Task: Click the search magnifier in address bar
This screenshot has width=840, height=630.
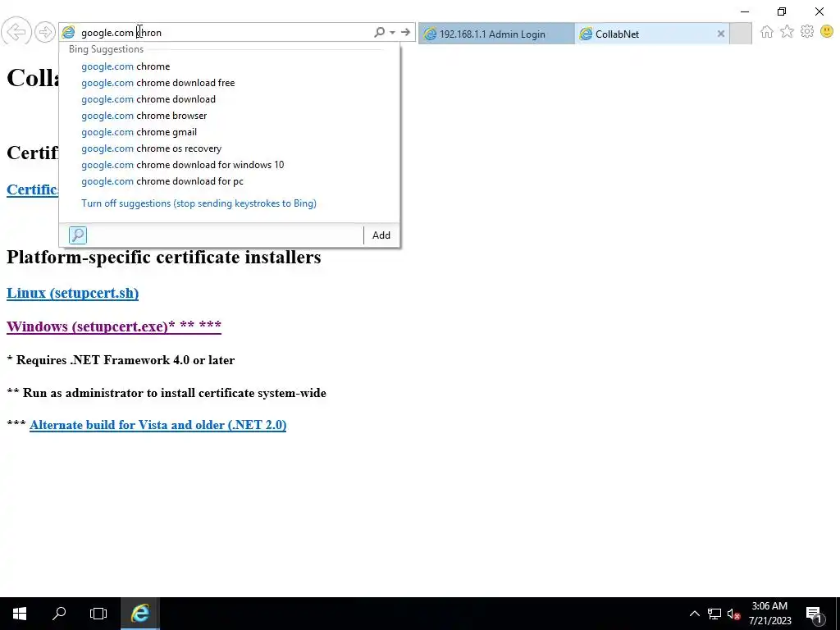Action: click(x=379, y=32)
